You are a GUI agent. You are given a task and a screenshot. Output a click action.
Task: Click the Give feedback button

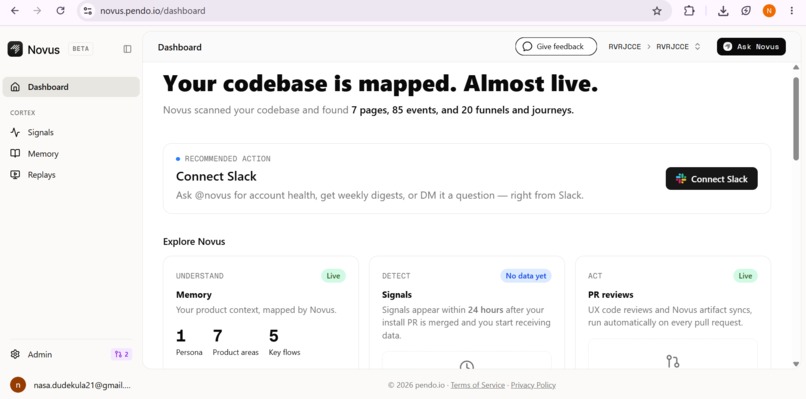click(556, 46)
